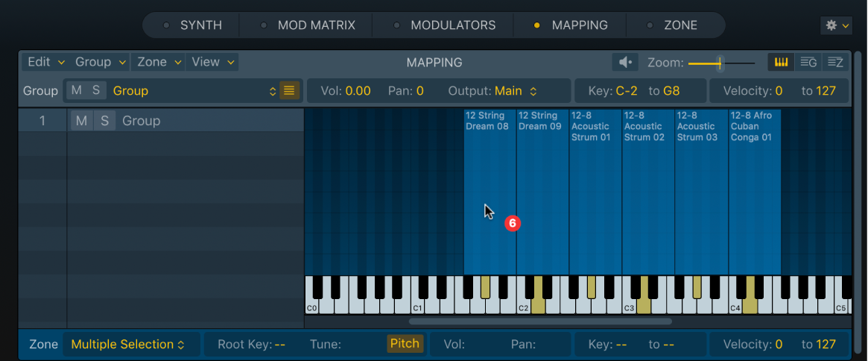Solo group 1 in the list
The image size is (868, 361).
coord(105,121)
